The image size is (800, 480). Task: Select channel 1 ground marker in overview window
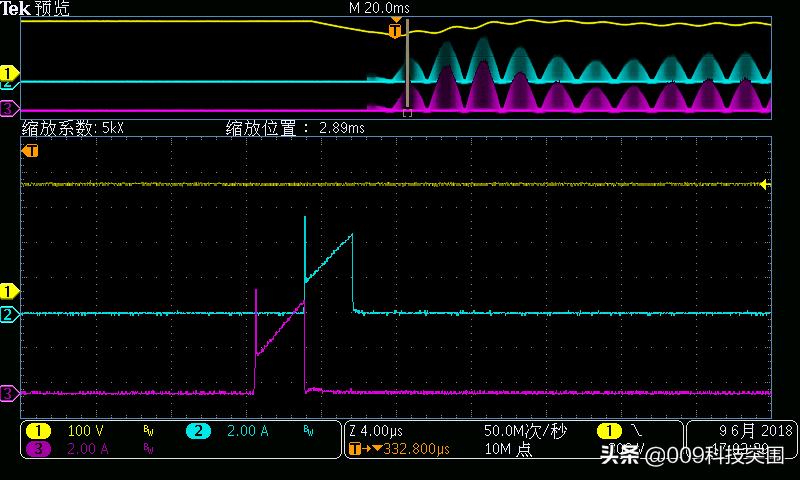pyautogui.click(x=9, y=73)
